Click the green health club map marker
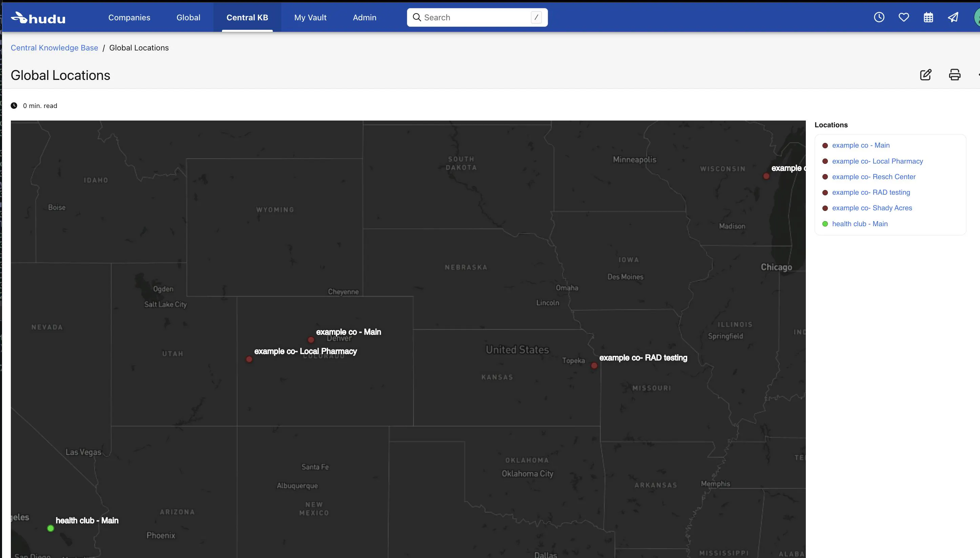 50,529
